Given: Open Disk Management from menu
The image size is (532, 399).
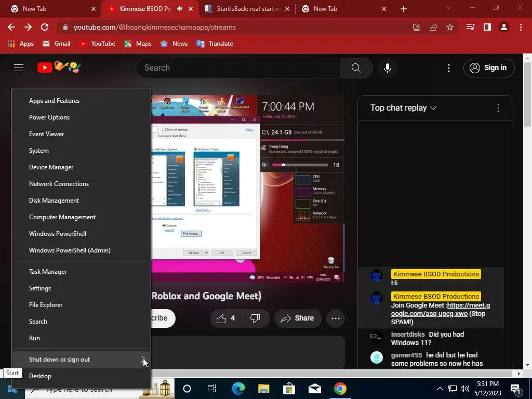Looking at the screenshot, I should (82, 201).
